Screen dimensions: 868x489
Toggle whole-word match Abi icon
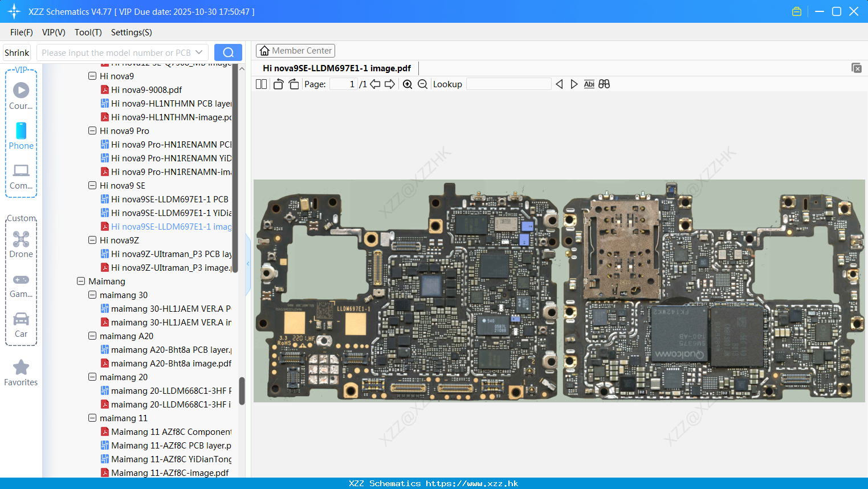(589, 84)
